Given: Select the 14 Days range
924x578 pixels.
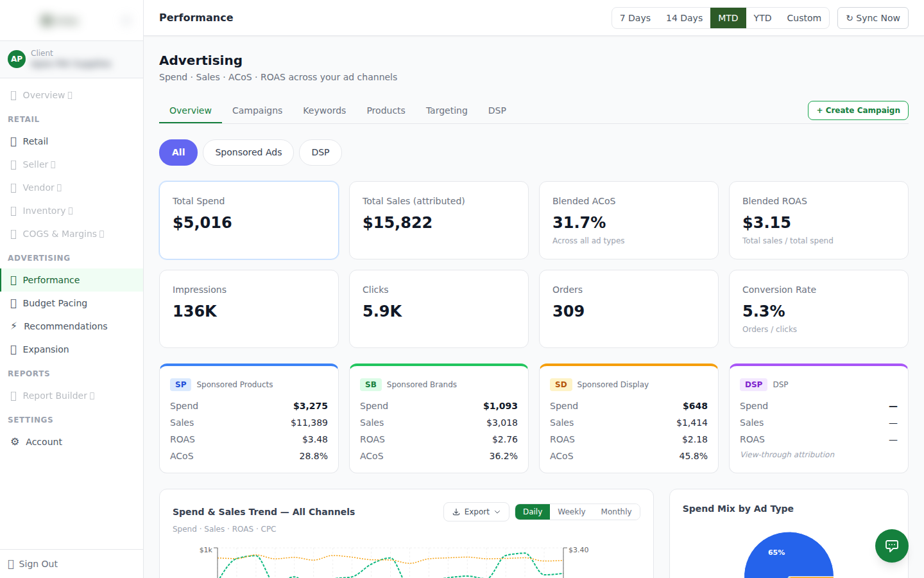Looking at the screenshot, I should pyautogui.click(x=684, y=18).
